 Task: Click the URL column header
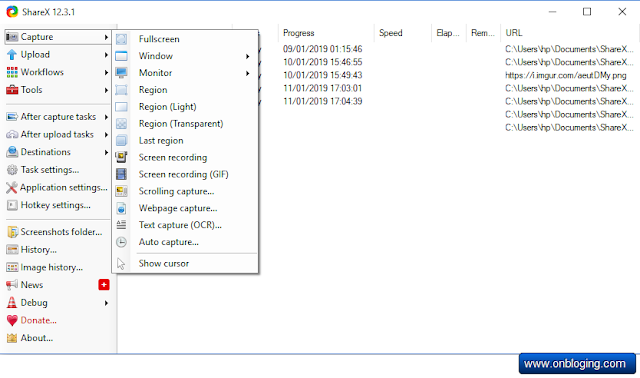click(x=570, y=33)
